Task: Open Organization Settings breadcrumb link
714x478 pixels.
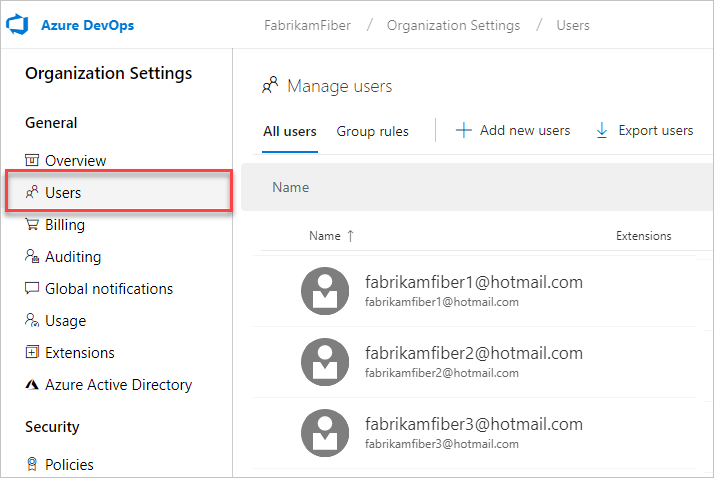Action: pos(453,25)
